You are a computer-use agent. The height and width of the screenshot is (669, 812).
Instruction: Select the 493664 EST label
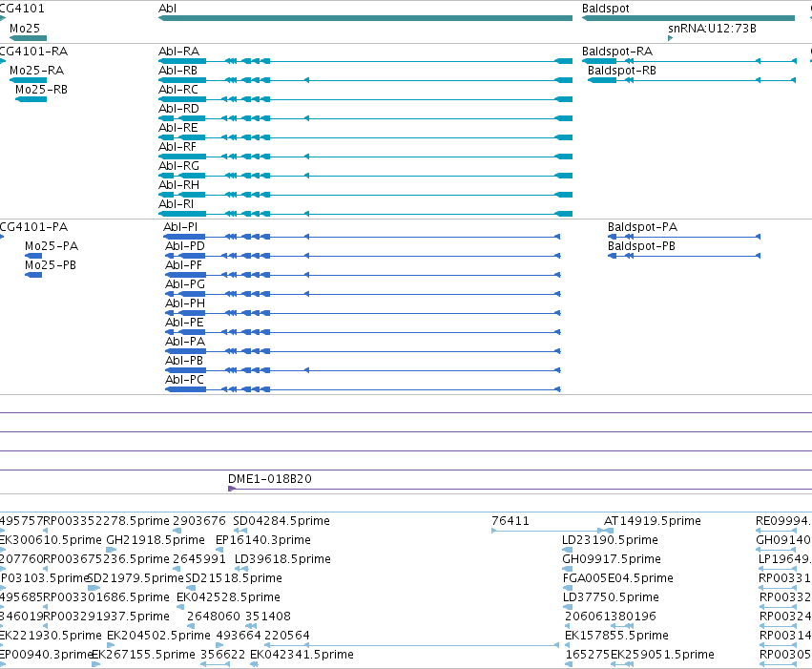coord(239,636)
